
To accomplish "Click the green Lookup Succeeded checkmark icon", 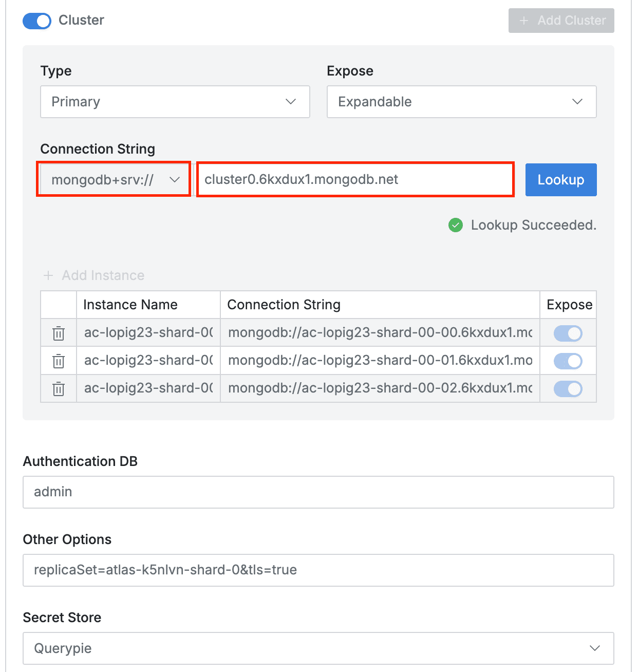I will pos(455,225).
